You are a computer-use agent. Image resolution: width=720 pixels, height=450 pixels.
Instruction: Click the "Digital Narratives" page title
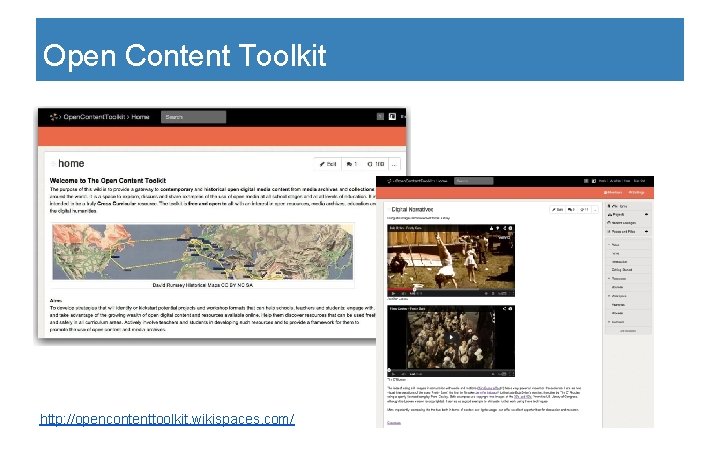pyautogui.click(x=412, y=209)
